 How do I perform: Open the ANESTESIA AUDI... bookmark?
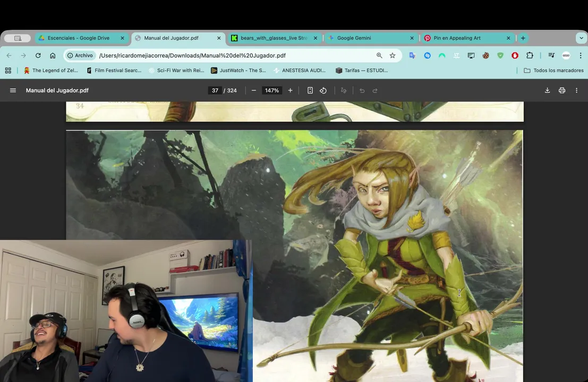(x=300, y=71)
